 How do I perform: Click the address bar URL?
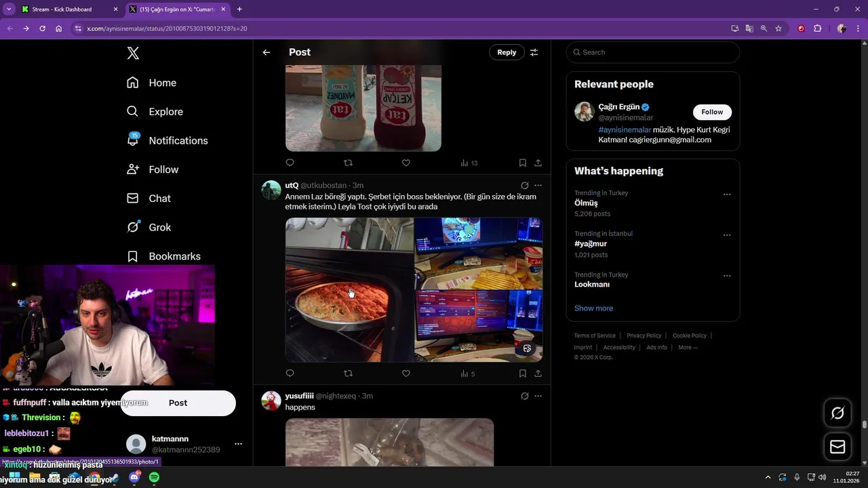167,28
